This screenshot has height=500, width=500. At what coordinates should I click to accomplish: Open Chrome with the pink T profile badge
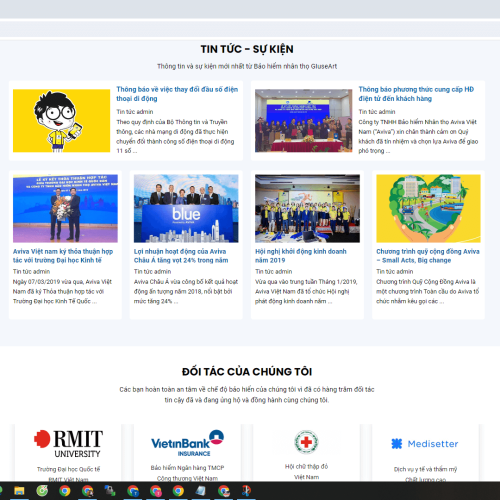click(156, 491)
